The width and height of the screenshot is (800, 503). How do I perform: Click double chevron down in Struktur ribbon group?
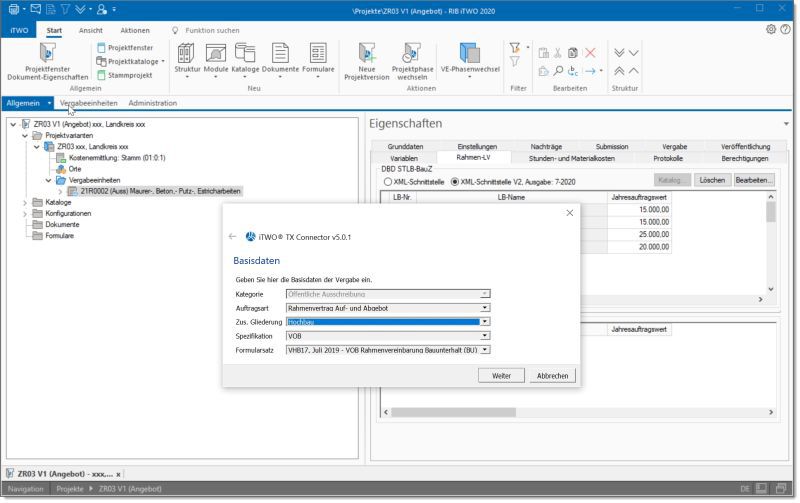click(619, 53)
